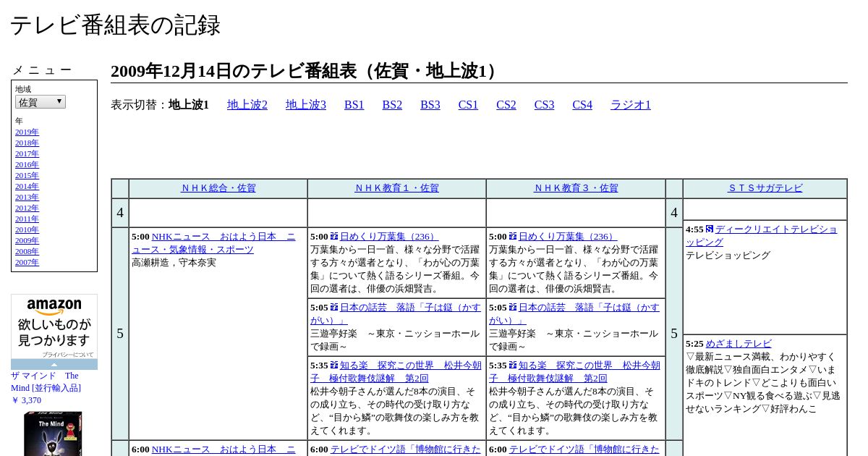Open the 2012年 archive link

pyautogui.click(x=27, y=208)
